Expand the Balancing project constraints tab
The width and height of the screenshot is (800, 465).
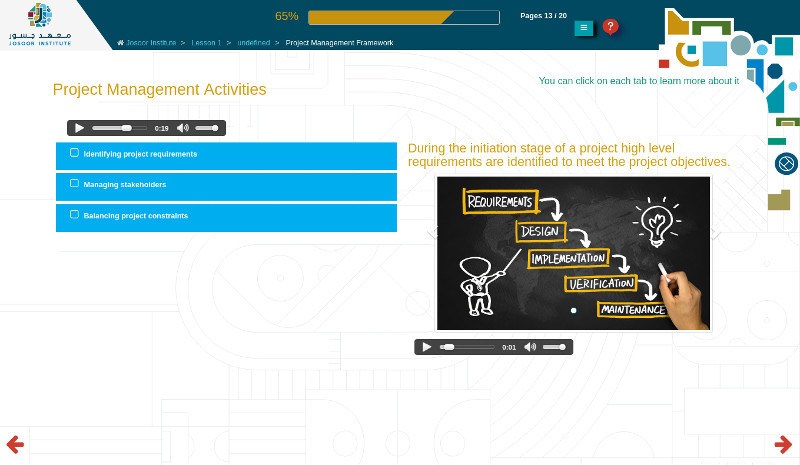(227, 218)
